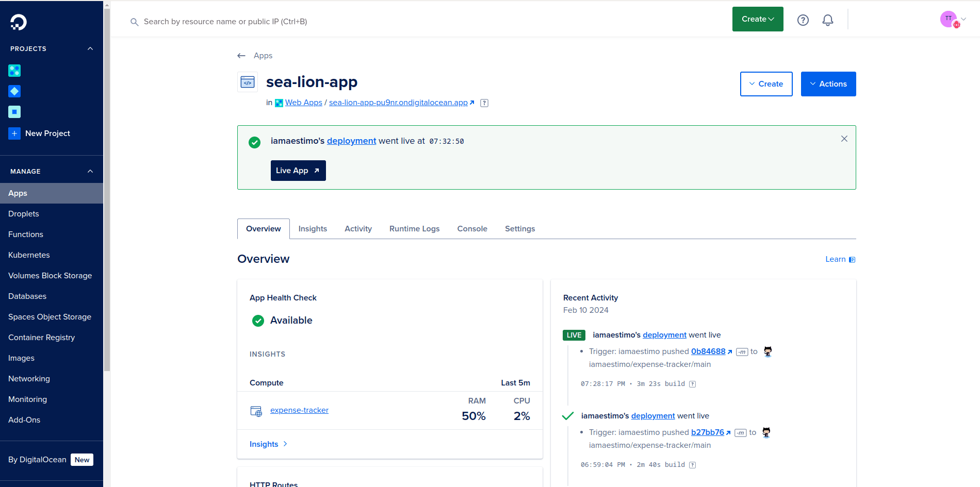
Task: Click the external link arrow on the app domain
Action: tap(472, 103)
